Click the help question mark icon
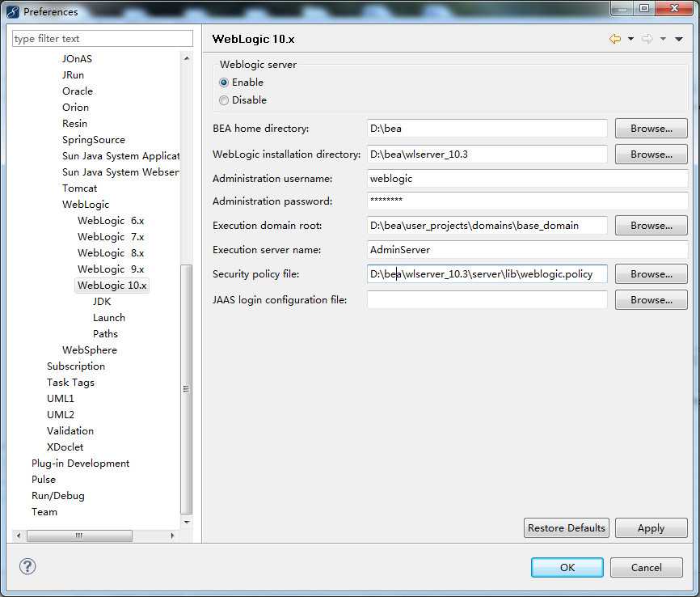Viewport: 700px width, 597px height. click(27, 566)
